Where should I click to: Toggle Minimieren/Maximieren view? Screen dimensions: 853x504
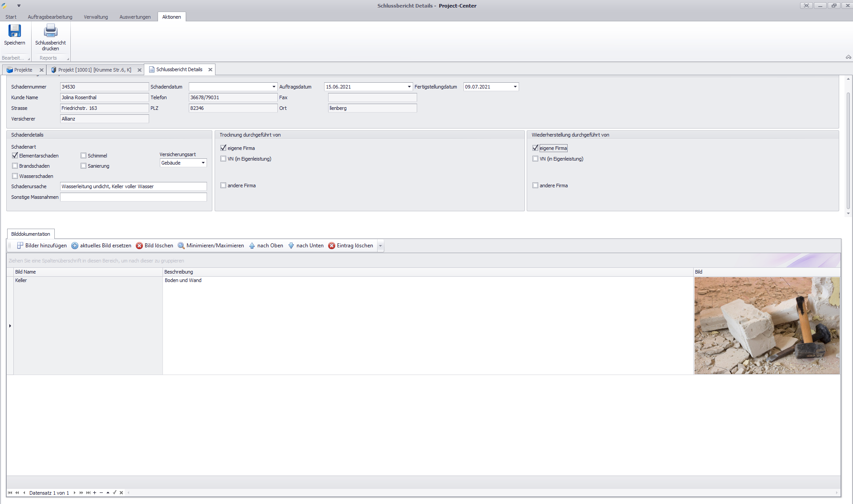click(211, 246)
